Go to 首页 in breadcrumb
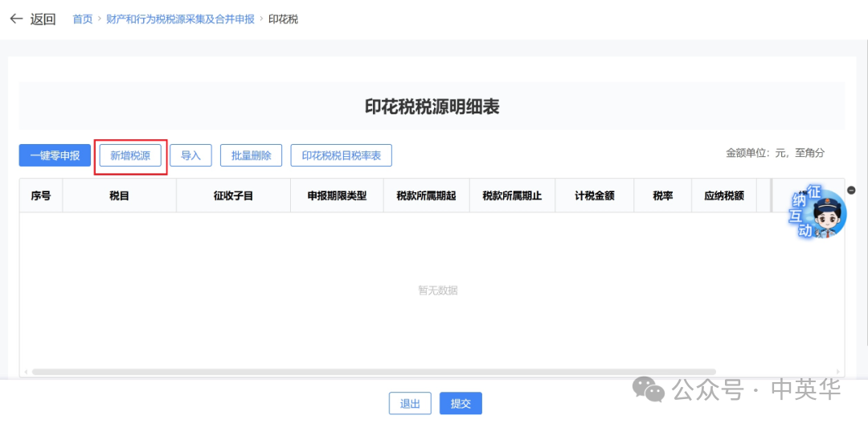868x424 pixels. 83,19
